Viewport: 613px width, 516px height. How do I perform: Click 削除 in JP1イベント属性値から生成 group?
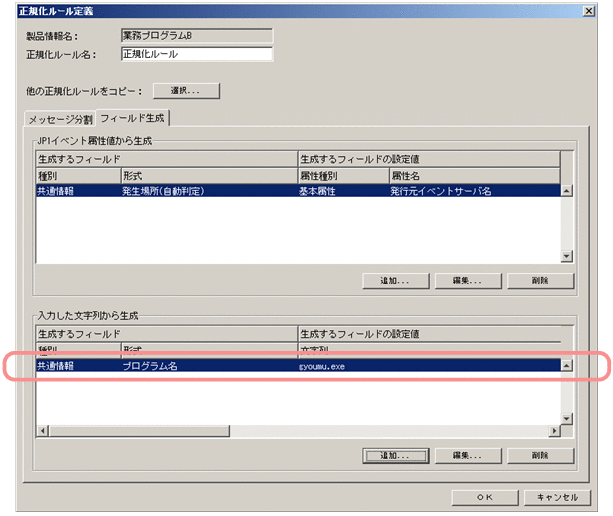click(x=540, y=281)
